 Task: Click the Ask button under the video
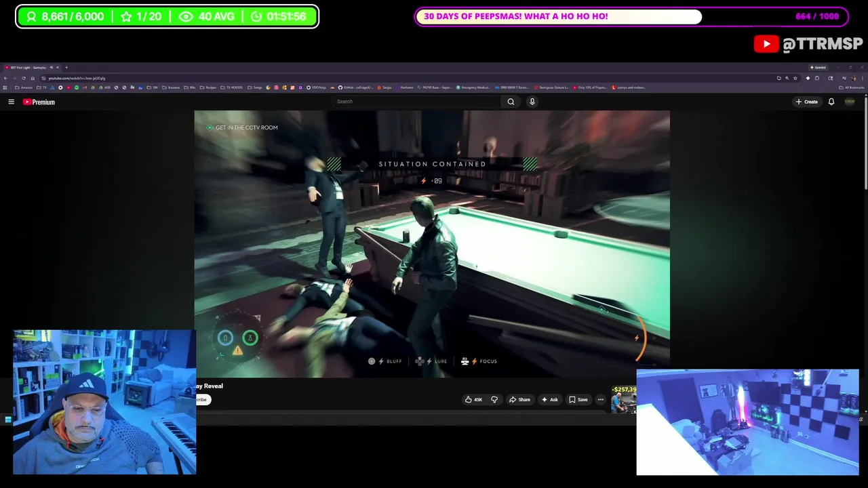(x=549, y=400)
